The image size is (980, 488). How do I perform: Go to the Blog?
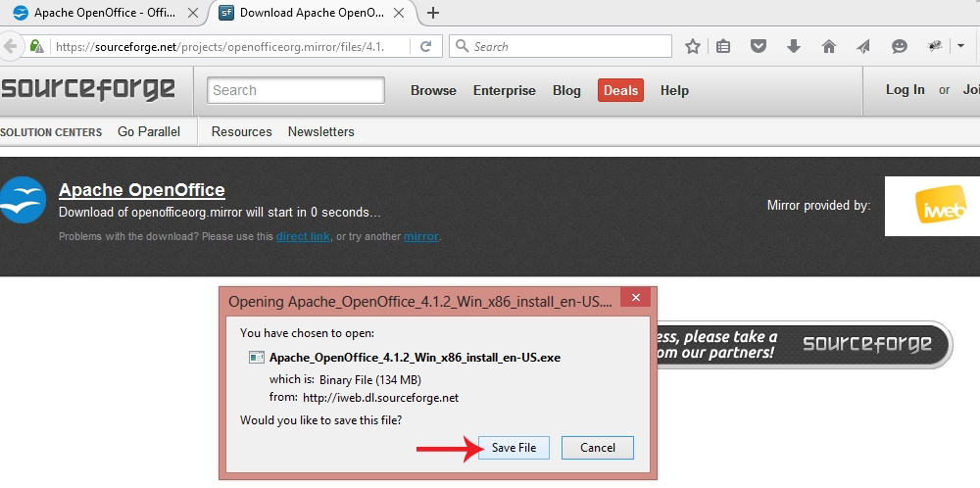click(x=566, y=90)
